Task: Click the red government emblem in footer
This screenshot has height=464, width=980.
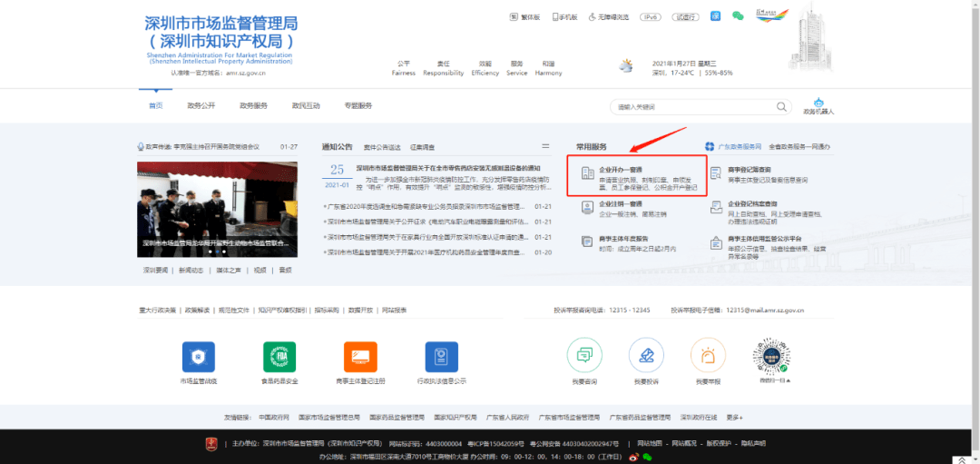Action: click(x=211, y=443)
